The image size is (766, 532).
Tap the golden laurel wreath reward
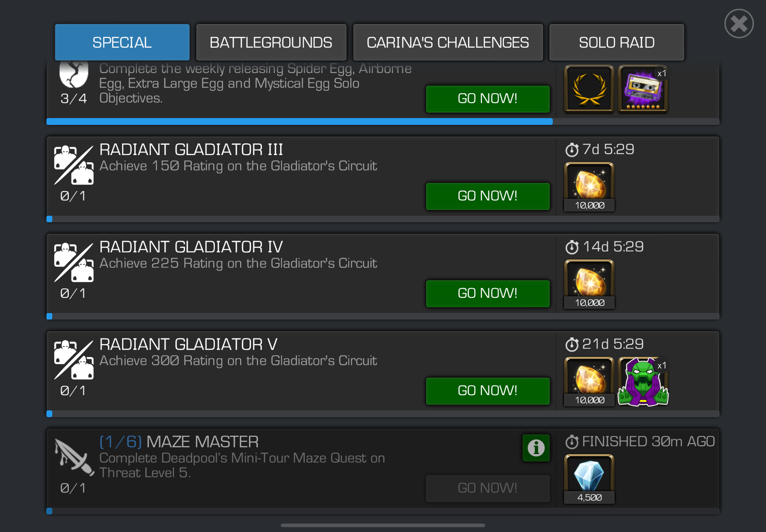(588, 89)
